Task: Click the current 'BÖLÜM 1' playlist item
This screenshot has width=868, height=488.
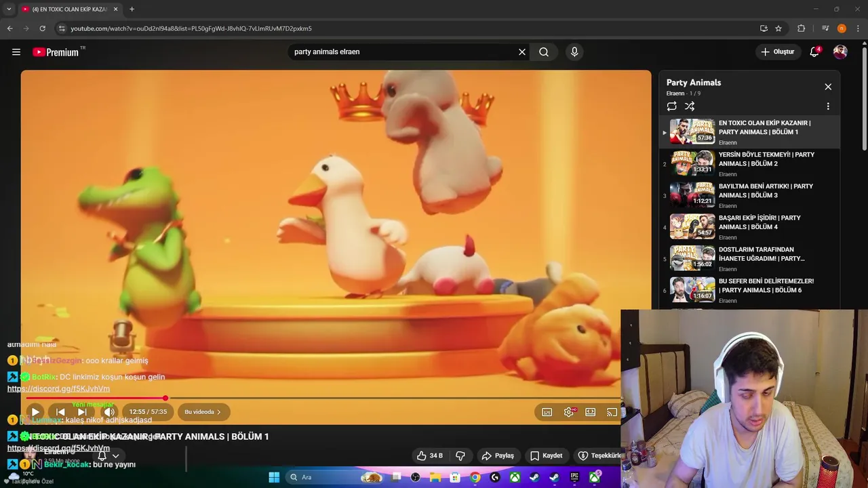Action: pos(750,132)
